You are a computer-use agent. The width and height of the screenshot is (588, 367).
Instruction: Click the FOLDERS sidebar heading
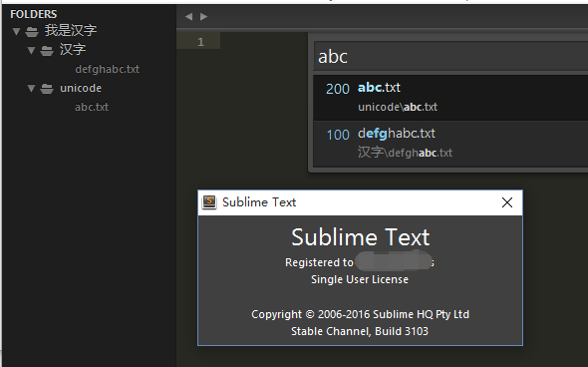pos(33,14)
